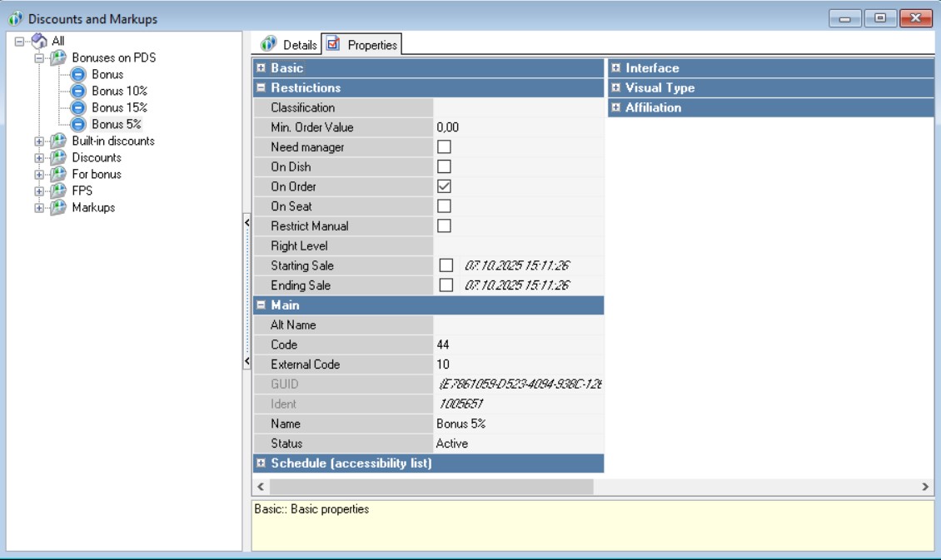
Task: Click the horizontal scrollbar right arrow
Action: point(925,486)
